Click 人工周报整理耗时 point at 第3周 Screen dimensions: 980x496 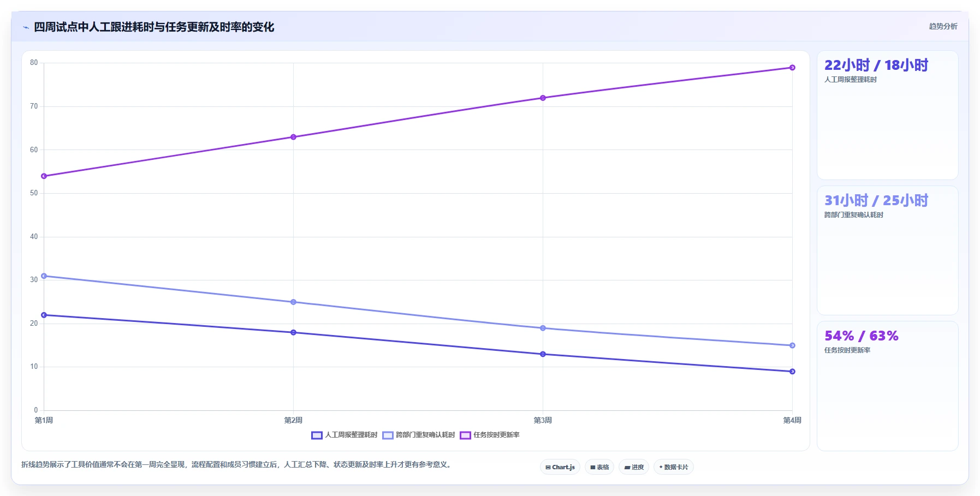pos(543,354)
